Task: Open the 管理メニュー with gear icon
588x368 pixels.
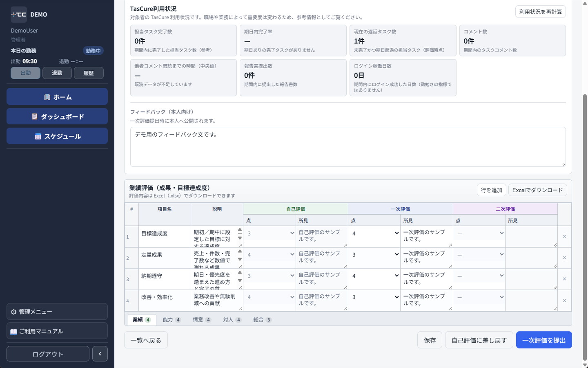Action: (x=57, y=312)
